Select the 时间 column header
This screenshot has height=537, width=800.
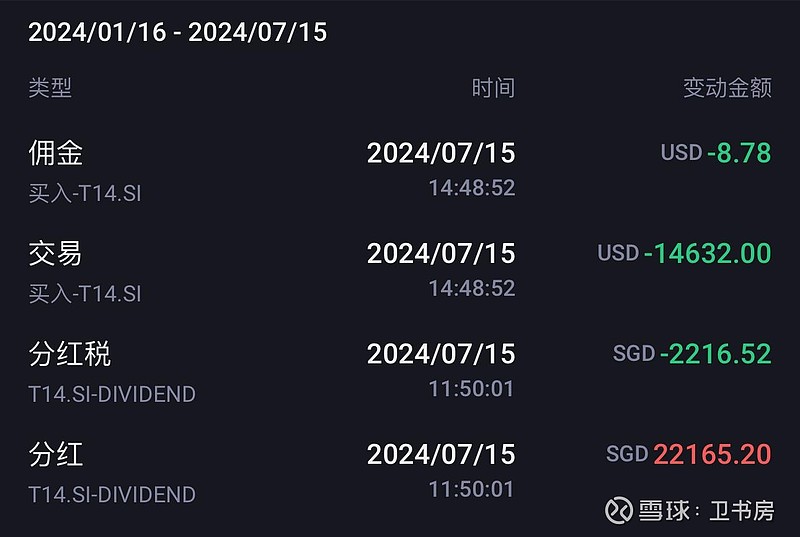(493, 88)
